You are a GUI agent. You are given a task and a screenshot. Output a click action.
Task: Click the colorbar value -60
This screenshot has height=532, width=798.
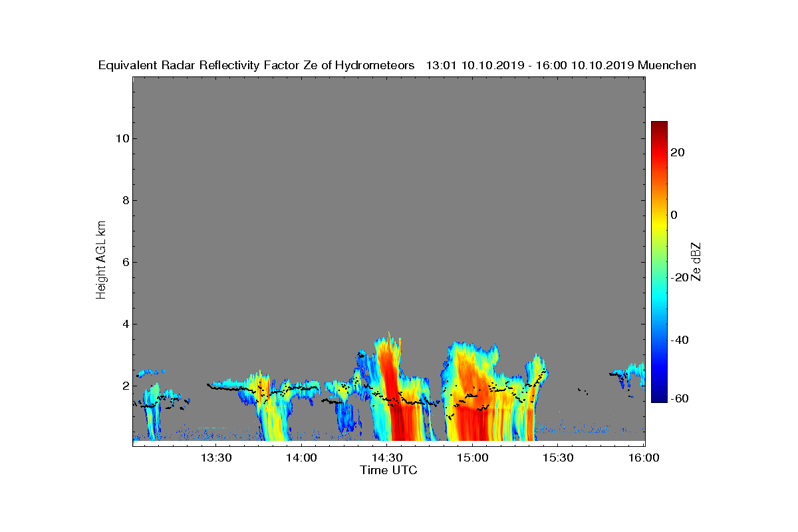click(678, 398)
